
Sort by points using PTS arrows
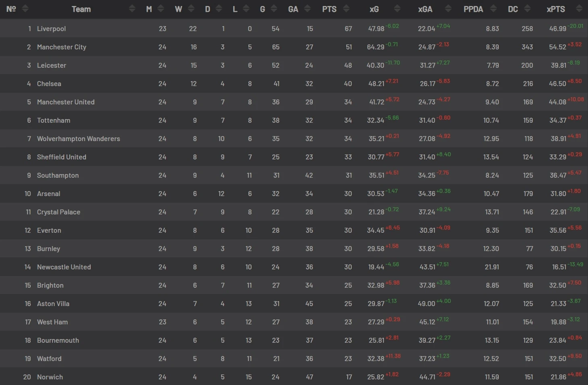click(346, 8)
